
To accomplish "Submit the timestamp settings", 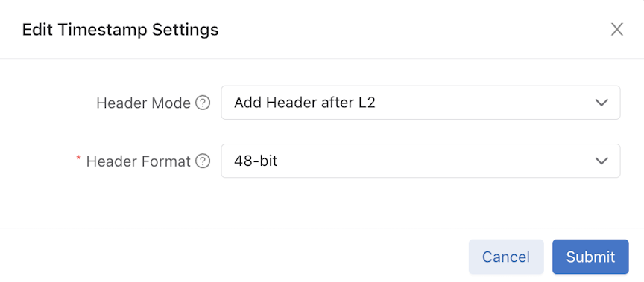I will coord(590,257).
